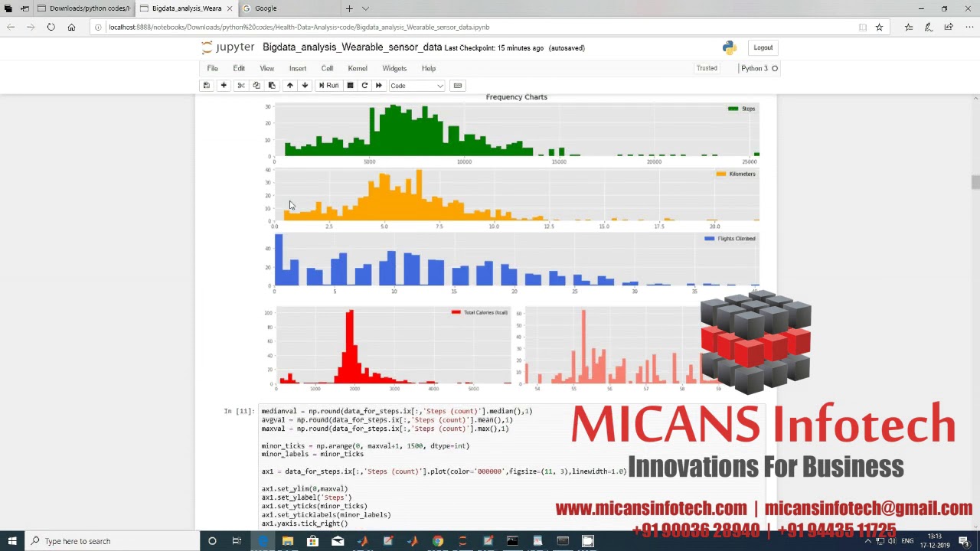Open File Explorer from taskbar
The height and width of the screenshot is (551, 980).
pos(287,541)
